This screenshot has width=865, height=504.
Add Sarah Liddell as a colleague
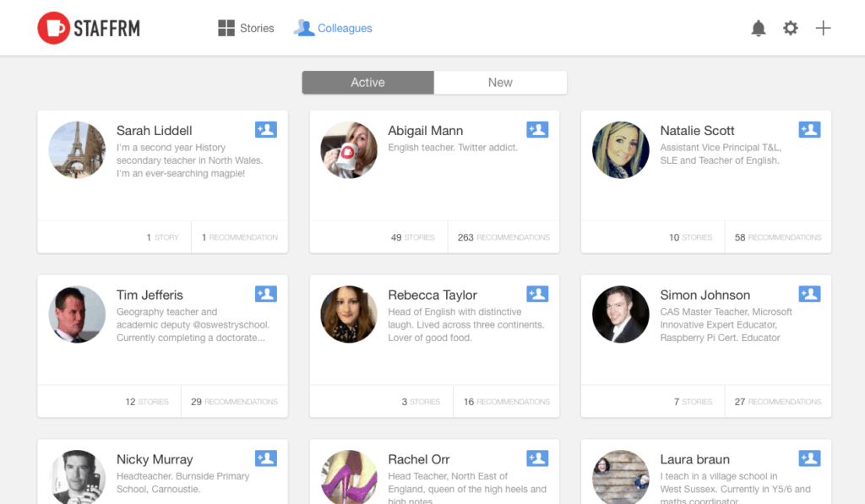tap(266, 129)
